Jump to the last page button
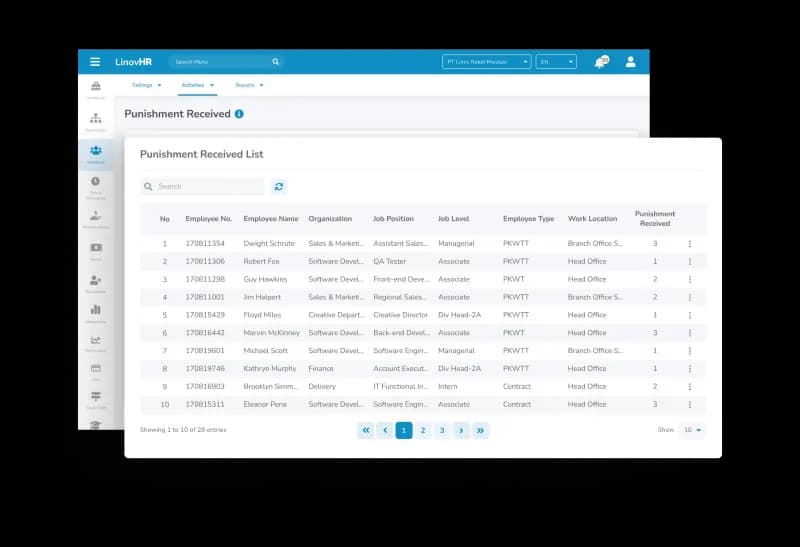Screen dimensions: 800x547 tap(480, 430)
